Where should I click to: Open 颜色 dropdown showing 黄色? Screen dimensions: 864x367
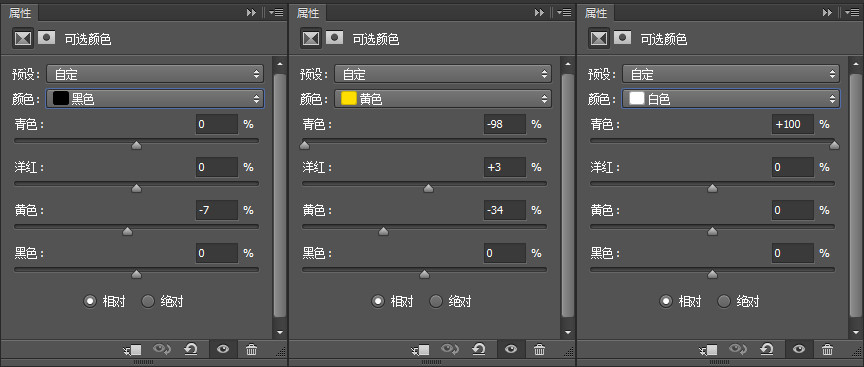(443, 99)
